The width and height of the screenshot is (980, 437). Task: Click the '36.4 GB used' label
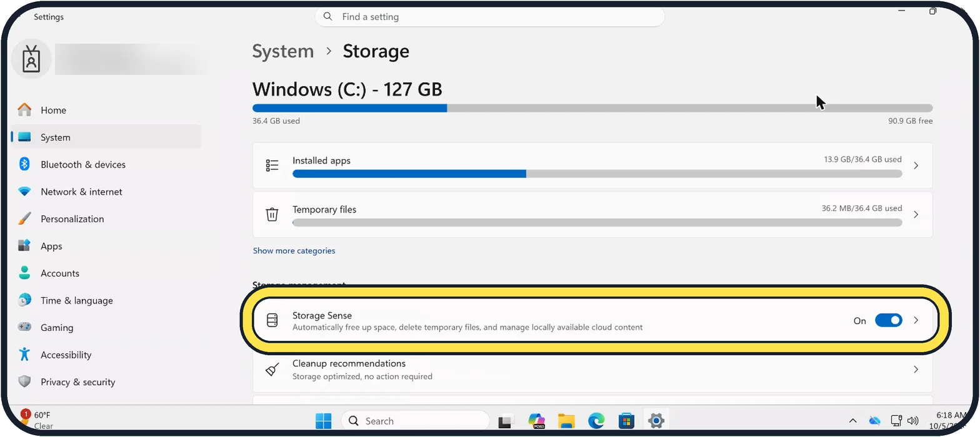coord(276,120)
